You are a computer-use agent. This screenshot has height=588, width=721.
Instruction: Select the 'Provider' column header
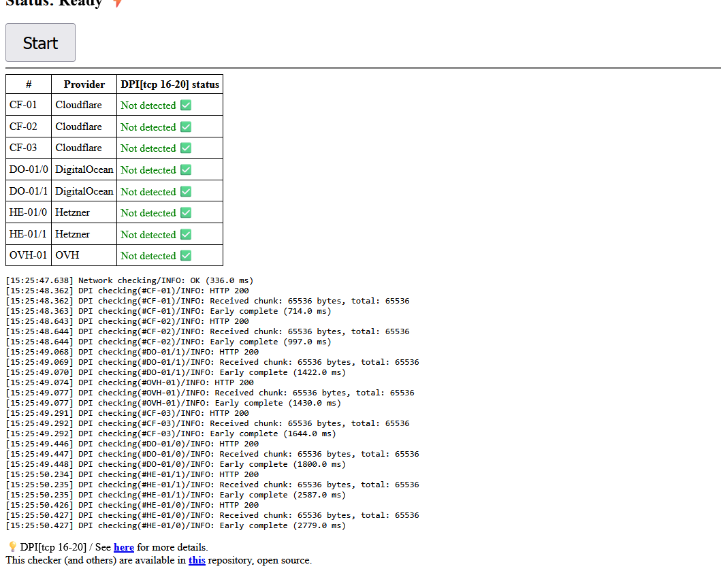point(84,84)
